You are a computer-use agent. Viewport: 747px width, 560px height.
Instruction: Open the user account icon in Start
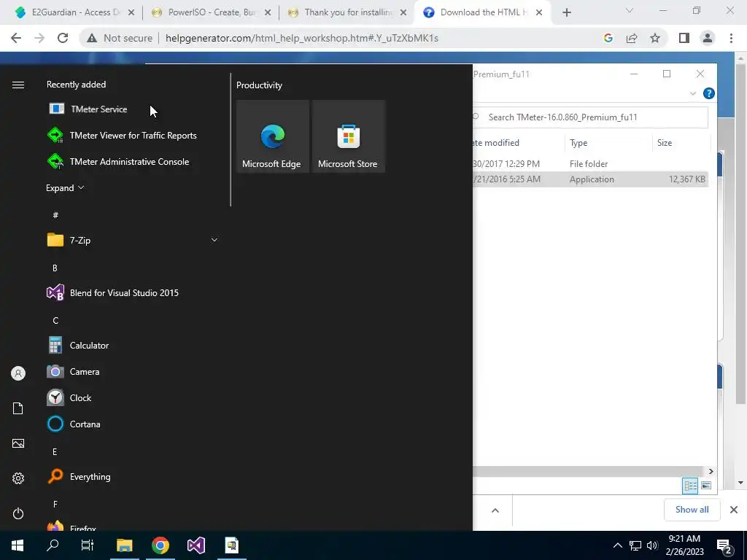point(18,373)
